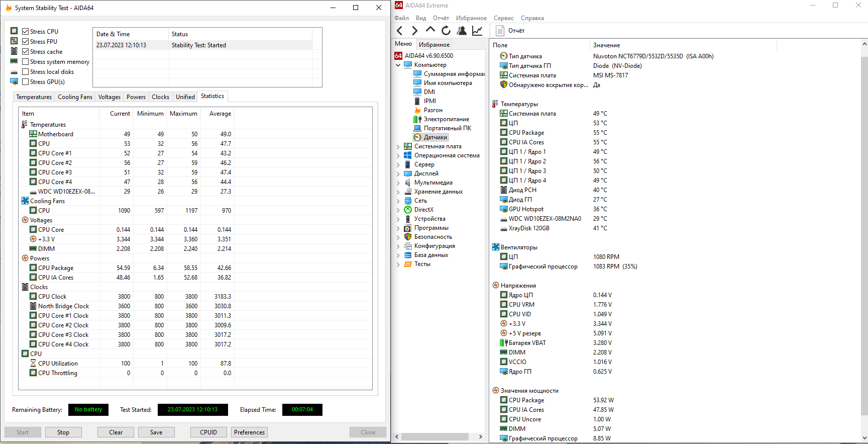The width and height of the screenshot is (868, 444).
Task: Enable Stress local disks
Action: [x=26, y=72]
